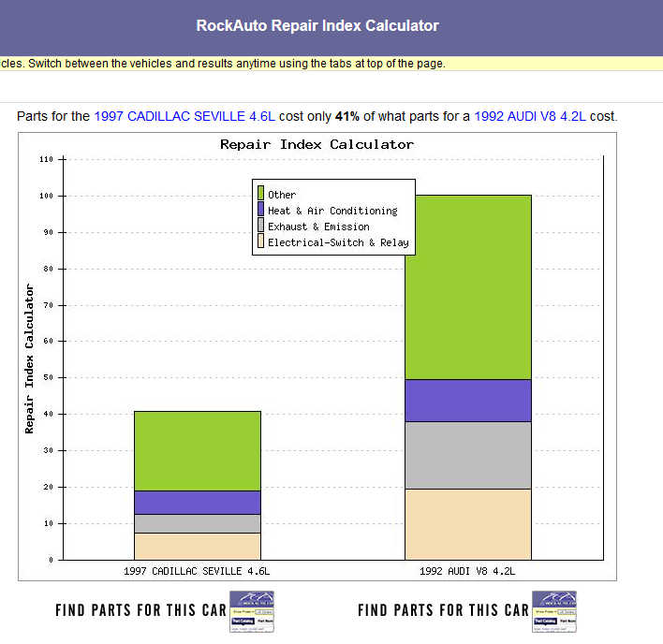Click the gray Exhaust & Emission legend swatch

point(260,225)
